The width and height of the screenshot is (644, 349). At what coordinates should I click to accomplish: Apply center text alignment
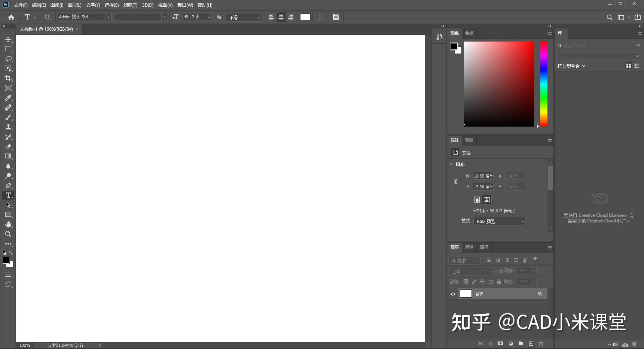[x=281, y=17]
